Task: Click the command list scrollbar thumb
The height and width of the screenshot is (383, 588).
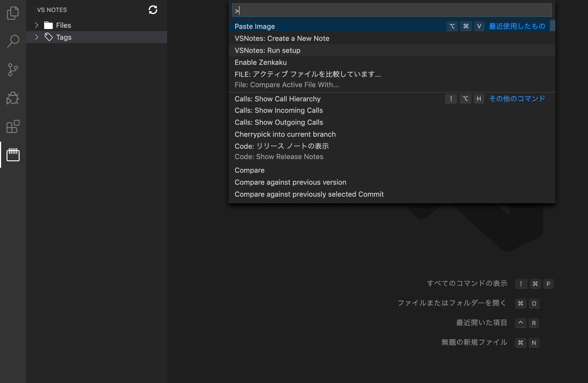Action: coord(552,26)
